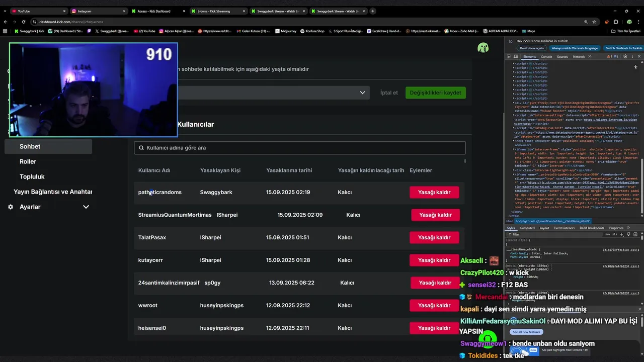Expand the first script node in Elements tree

click(x=513, y=64)
